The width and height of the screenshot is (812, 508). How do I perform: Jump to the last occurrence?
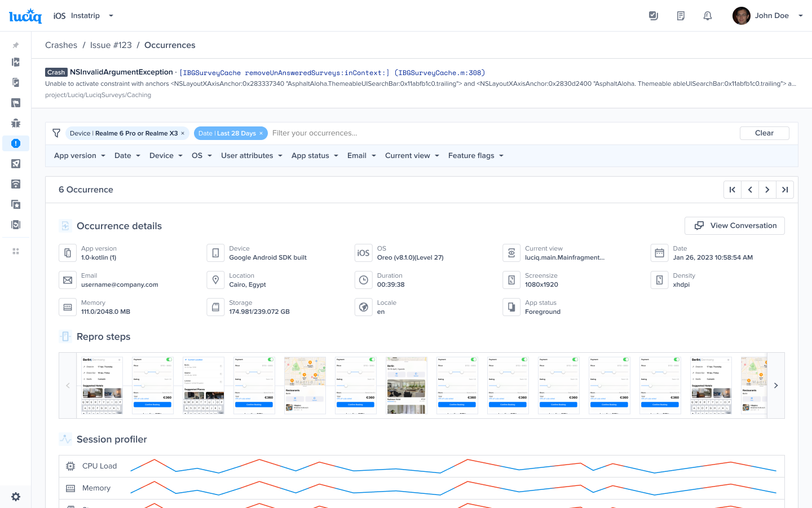click(784, 190)
